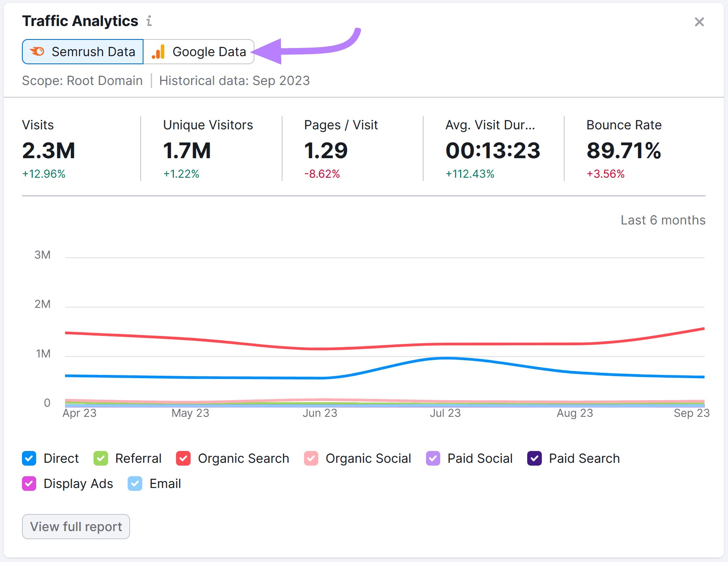Image resolution: width=728 pixels, height=562 pixels.
Task: Toggle the Display Ads channel
Action: click(x=28, y=484)
